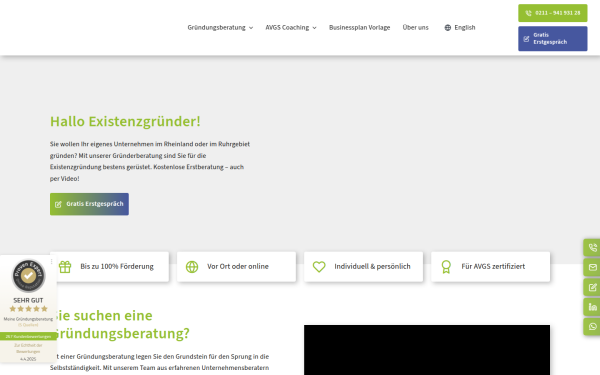Viewport: 600px width, 375px height.
Task: Click the edit icon in blue header button
Action: (x=527, y=39)
